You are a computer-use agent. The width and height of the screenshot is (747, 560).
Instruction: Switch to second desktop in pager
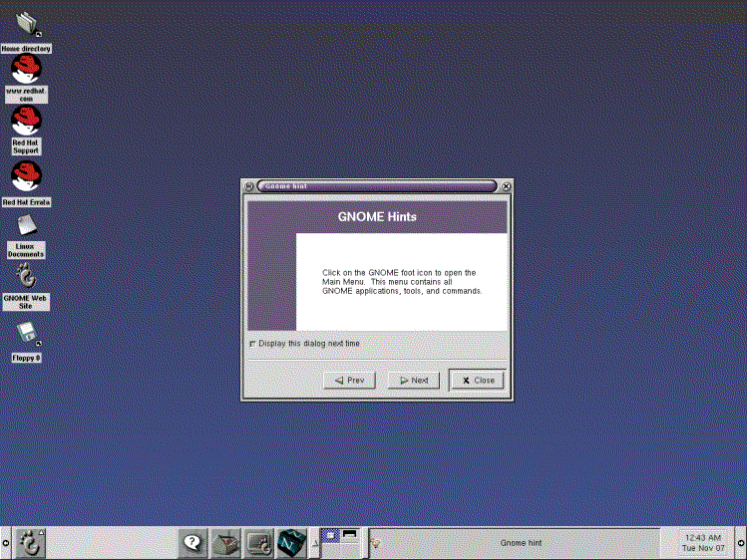click(x=349, y=536)
